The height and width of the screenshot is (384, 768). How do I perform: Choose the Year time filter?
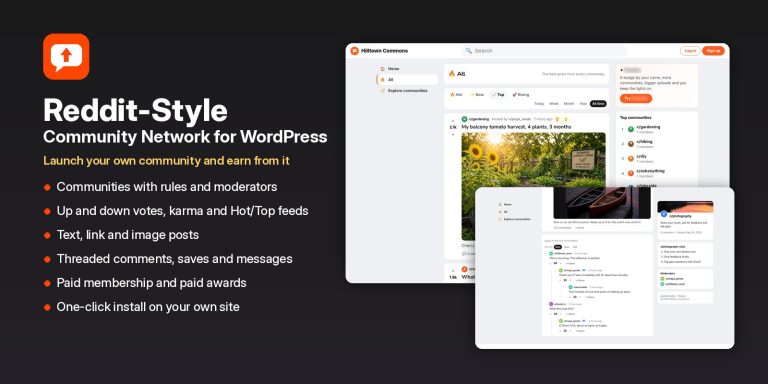point(583,104)
